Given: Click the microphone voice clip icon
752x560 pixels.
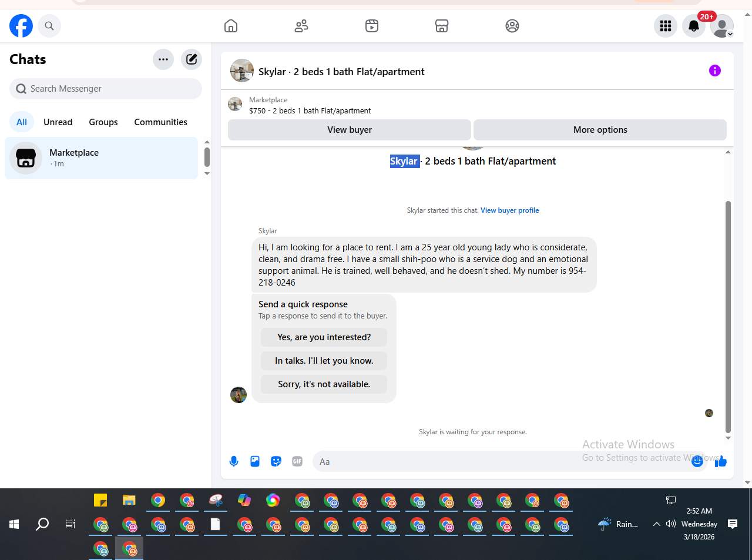Looking at the screenshot, I should coord(234,461).
